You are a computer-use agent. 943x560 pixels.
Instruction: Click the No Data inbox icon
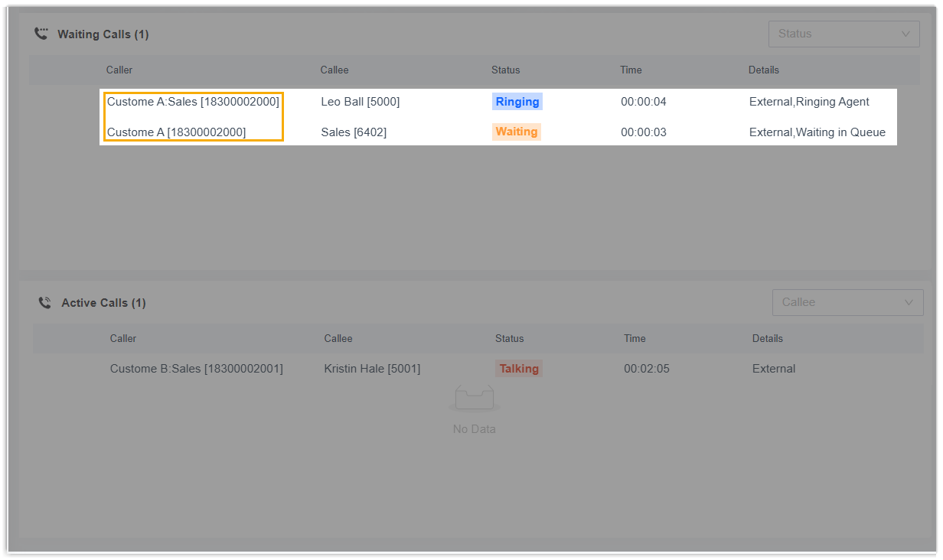(474, 399)
